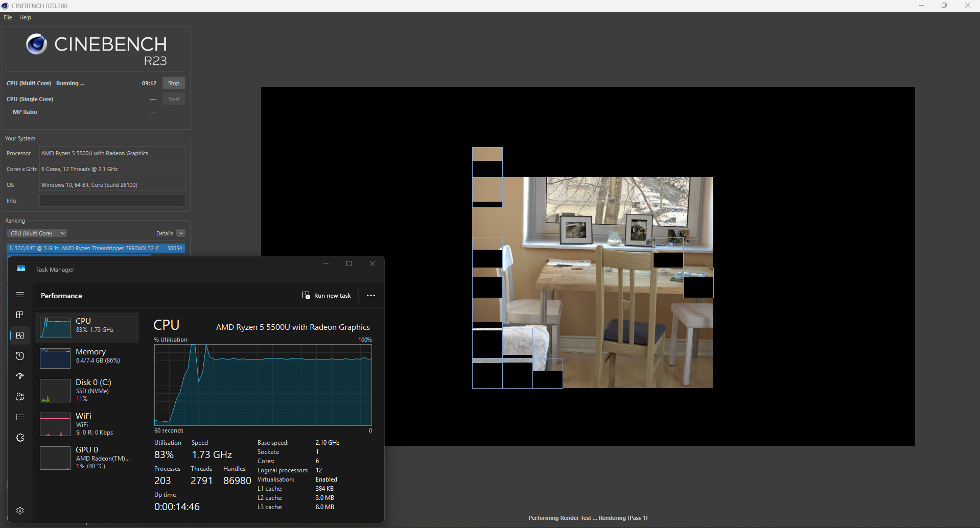Click the 0:00:14:46 up time value

click(x=177, y=507)
